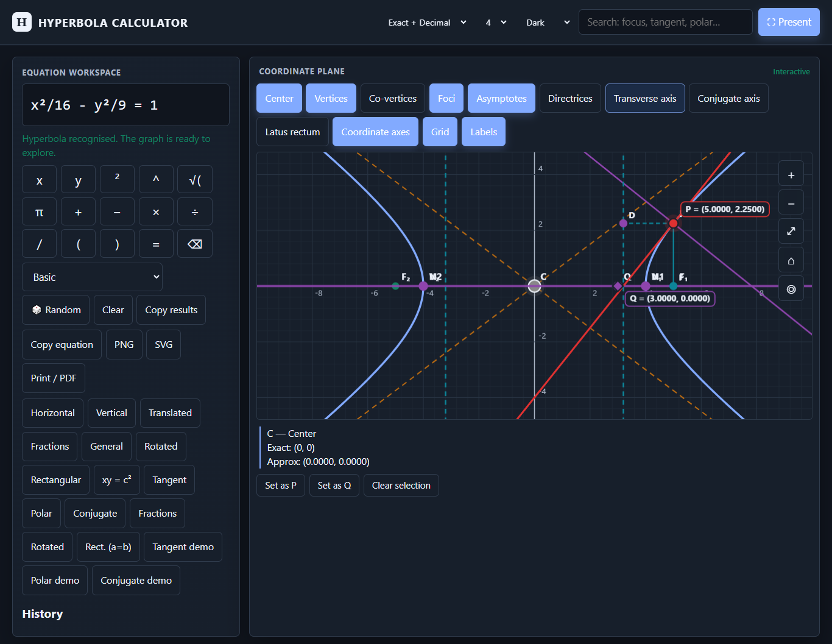This screenshot has width=832, height=644.
Task: Click the x variable key on the keypad
Action: tap(40, 180)
